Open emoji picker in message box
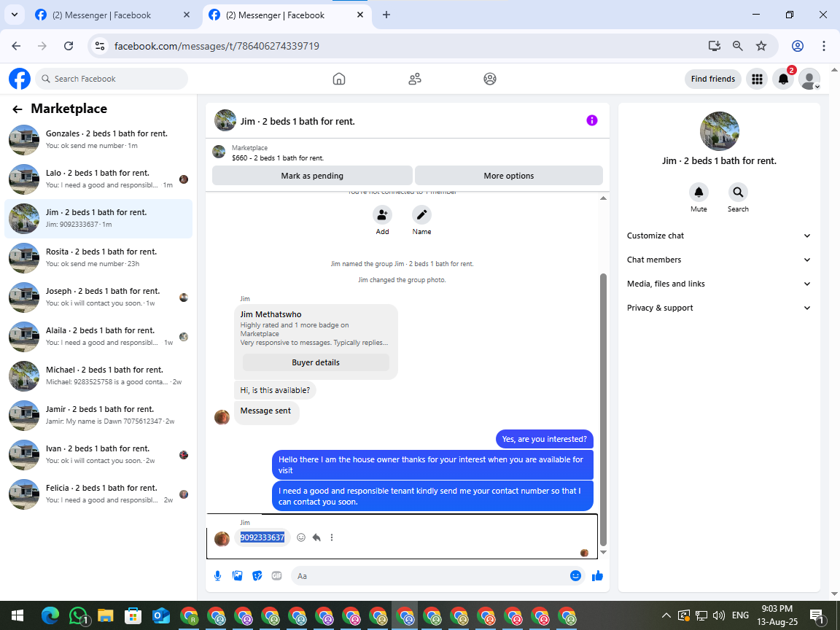The width and height of the screenshot is (840, 630). tap(575, 576)
